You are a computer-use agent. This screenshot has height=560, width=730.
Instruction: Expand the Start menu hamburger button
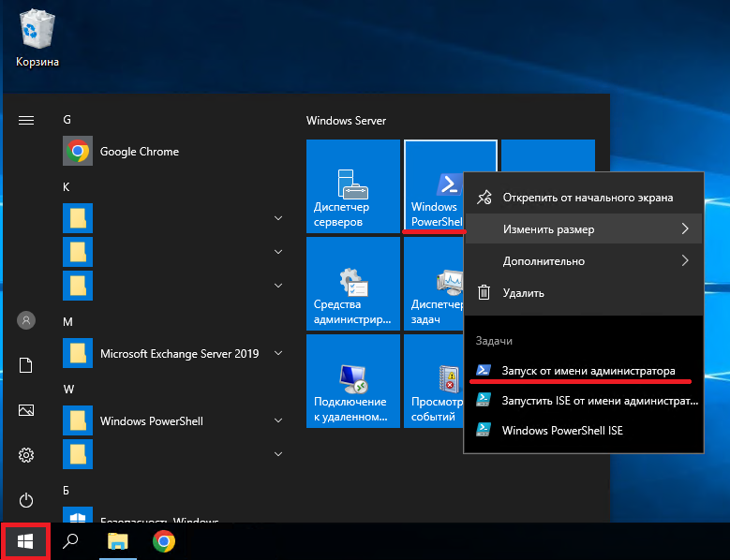pos(26,121)
